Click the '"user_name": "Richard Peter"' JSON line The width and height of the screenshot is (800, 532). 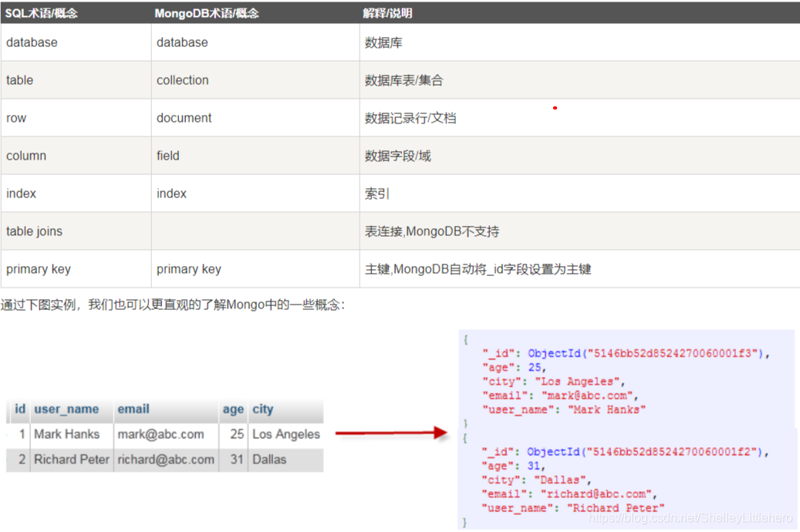(x=573, y=508)
